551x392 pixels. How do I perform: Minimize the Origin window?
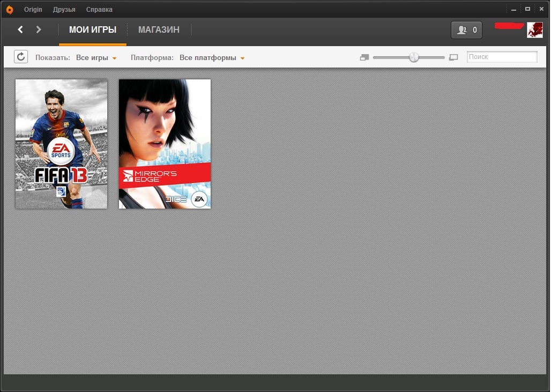pos(514,10)
